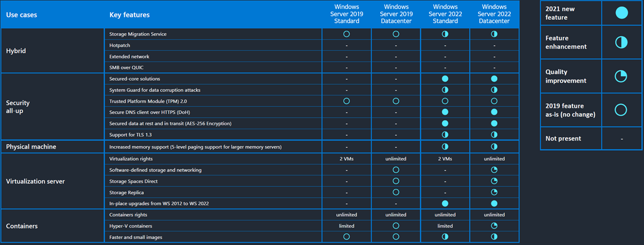Click Increased memory support icon under 2022 Datacenter
644x245 pixels.
(x=494, y=147)
